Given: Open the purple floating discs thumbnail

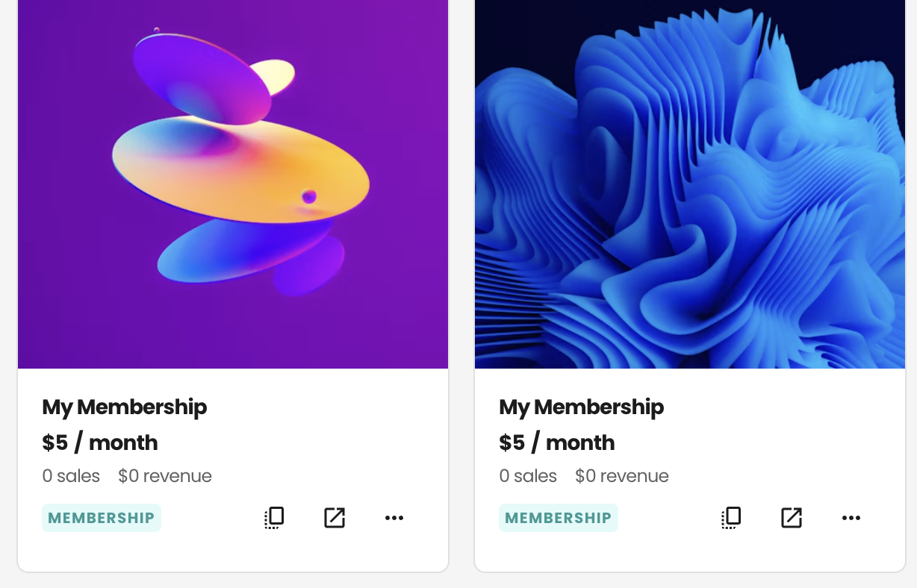Looking at the screenshot, I should click(x=233, y=184).
